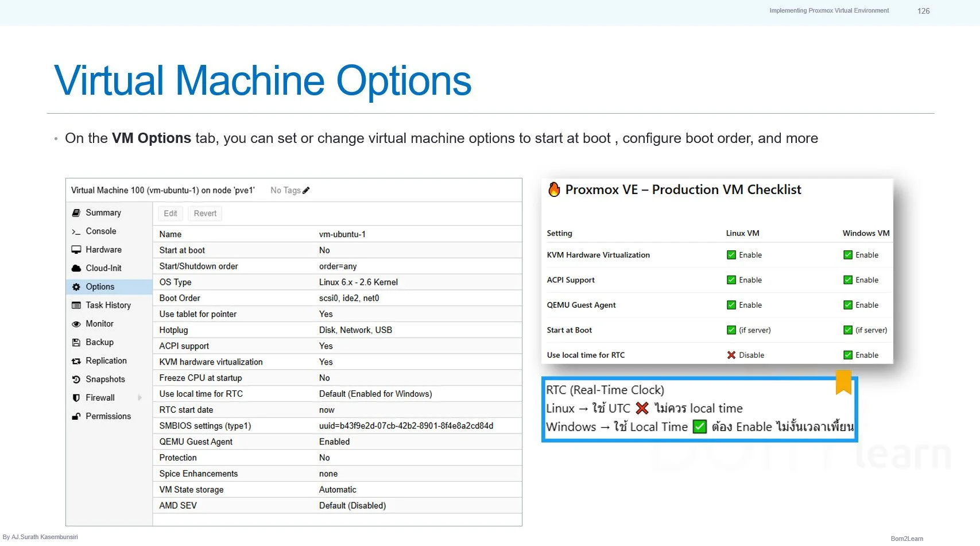Toggle Windows VM QEMU Guest Agent checkbox
980x546 pixels.
(847, 305)
